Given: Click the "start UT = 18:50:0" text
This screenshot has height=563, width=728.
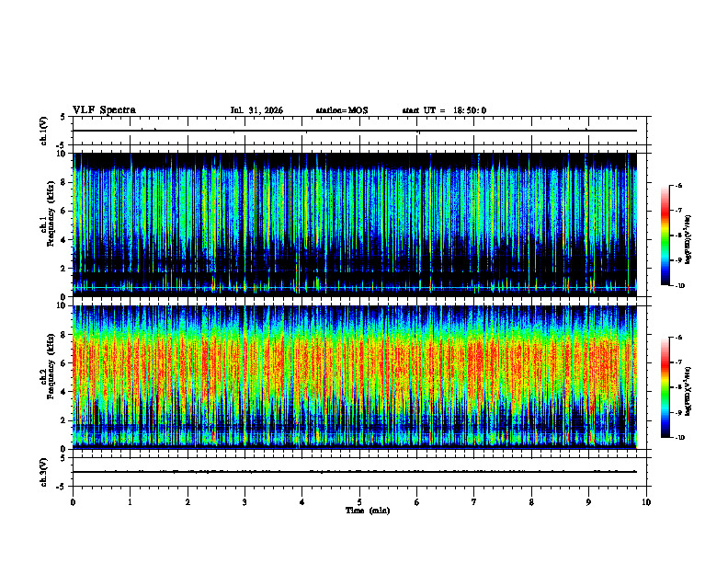Looking at the screenshot, I should [444, 110].
